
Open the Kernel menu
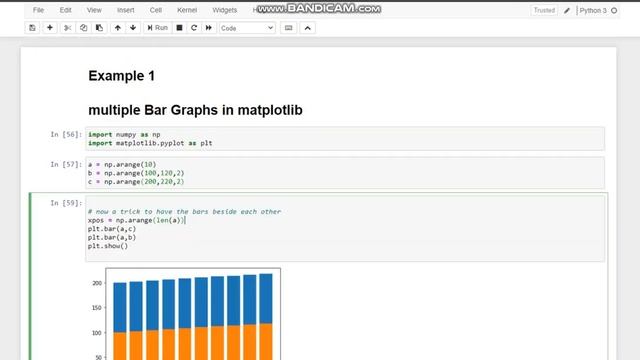click(187, 10)
